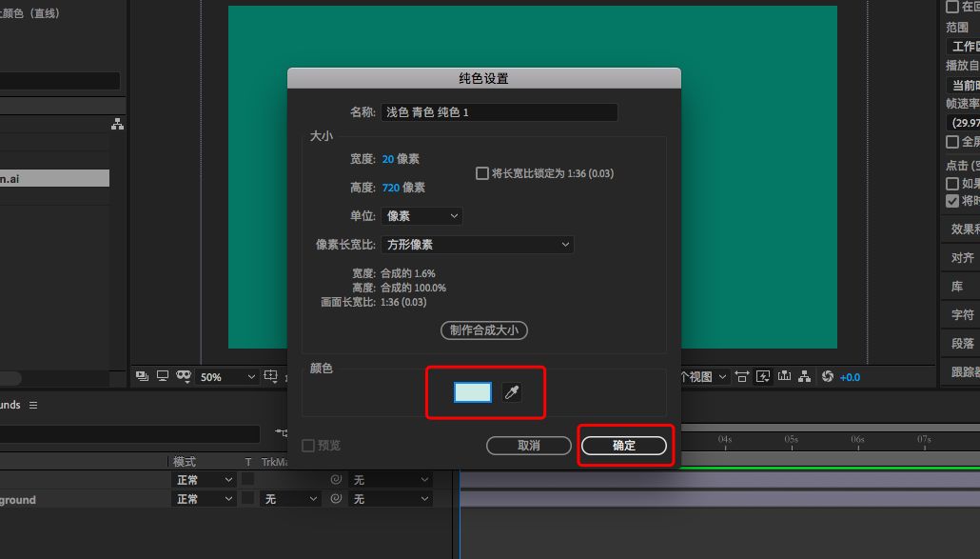The width and height of the screenshot is (980, 559).
Task: Open first layer's 正常 blend mode dropdown
Action: (x=204, y=480)
